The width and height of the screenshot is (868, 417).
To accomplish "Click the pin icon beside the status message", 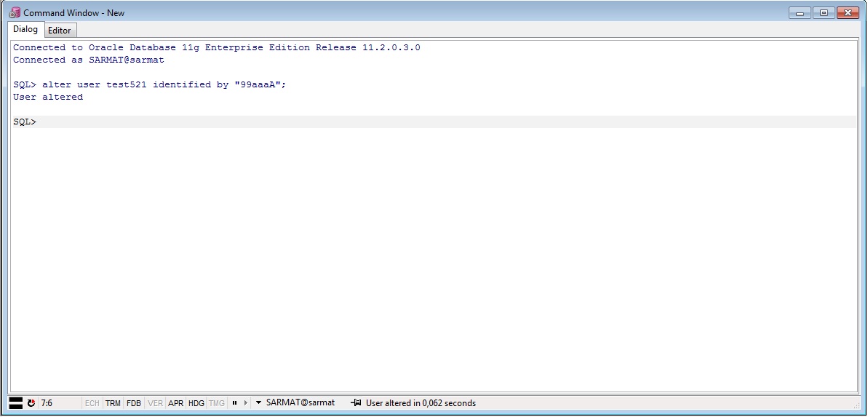I will (356, 403).
